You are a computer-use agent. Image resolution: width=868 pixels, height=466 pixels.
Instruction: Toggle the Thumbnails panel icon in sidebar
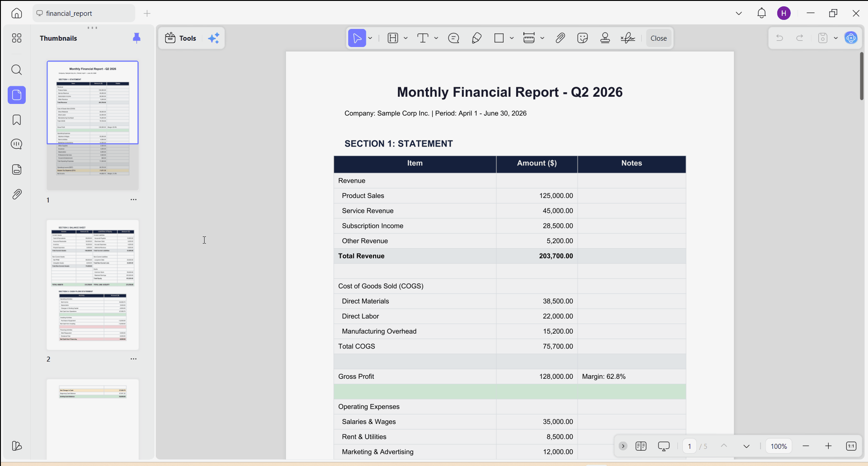click(17, 95)
